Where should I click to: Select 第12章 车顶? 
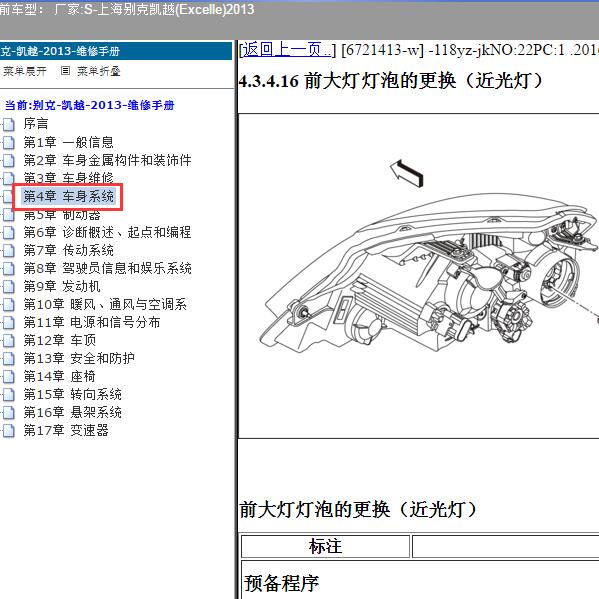pyautogui.click(x=60, y=340)
